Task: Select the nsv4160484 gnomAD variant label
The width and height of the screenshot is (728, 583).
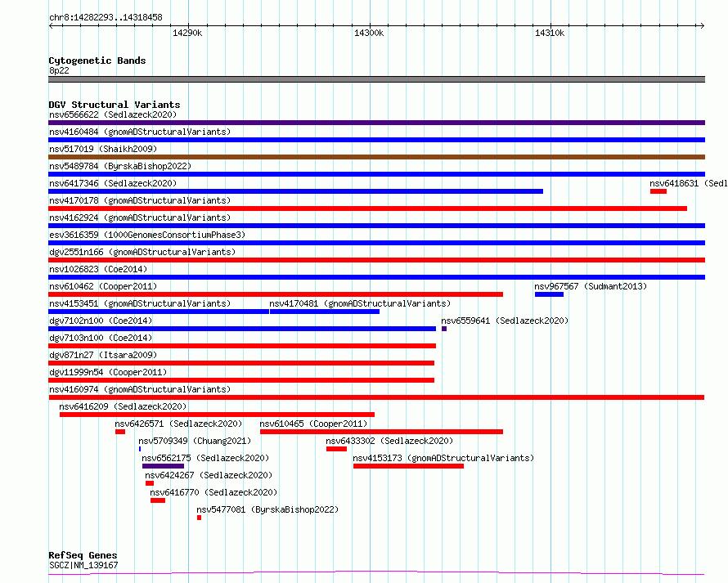Action: tap(140, 132)
